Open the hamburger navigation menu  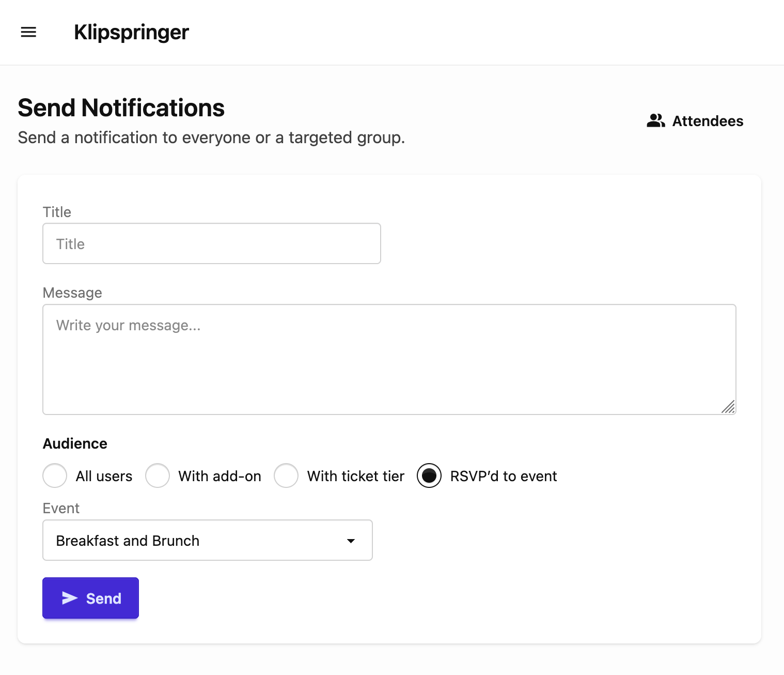[x=28, y=32]
